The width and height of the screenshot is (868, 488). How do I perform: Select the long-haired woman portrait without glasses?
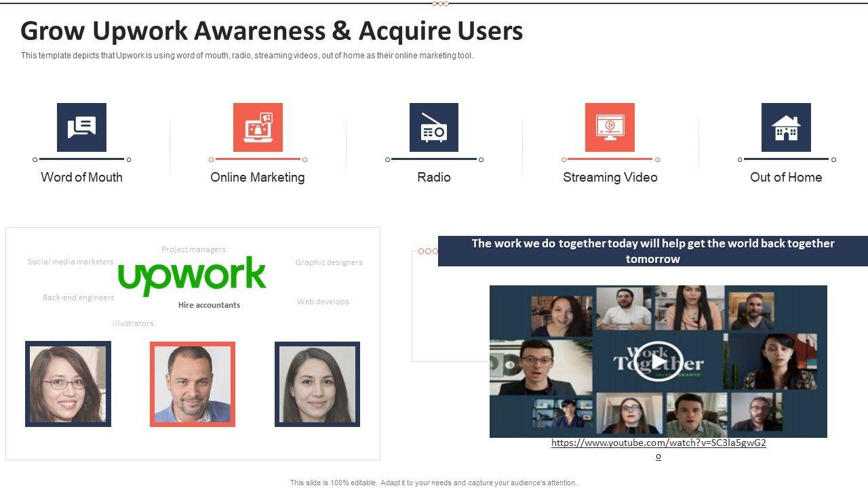pyautogui.click(x=317, y=384)
